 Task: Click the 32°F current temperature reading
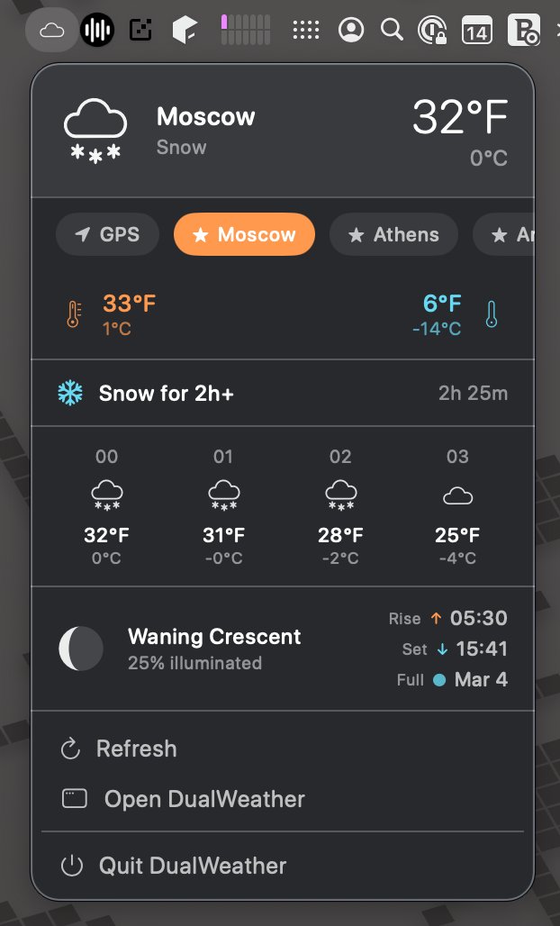(x=460, y=118)
